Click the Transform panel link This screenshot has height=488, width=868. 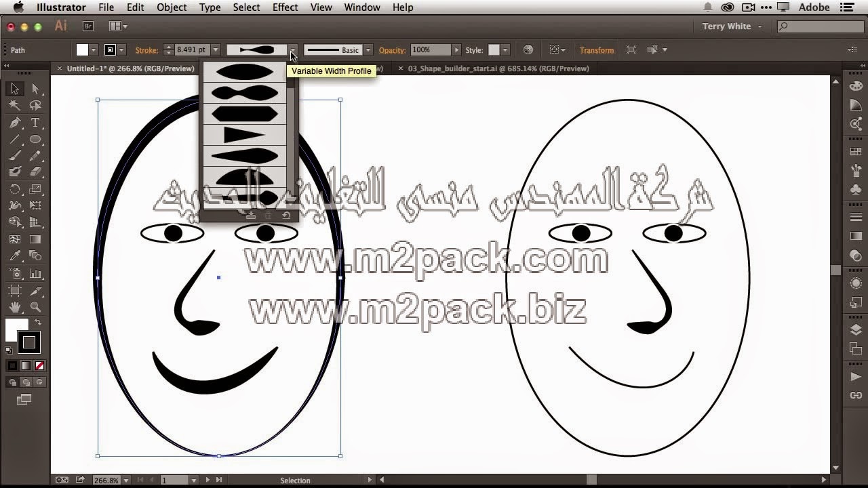click(x=597, y=50)
